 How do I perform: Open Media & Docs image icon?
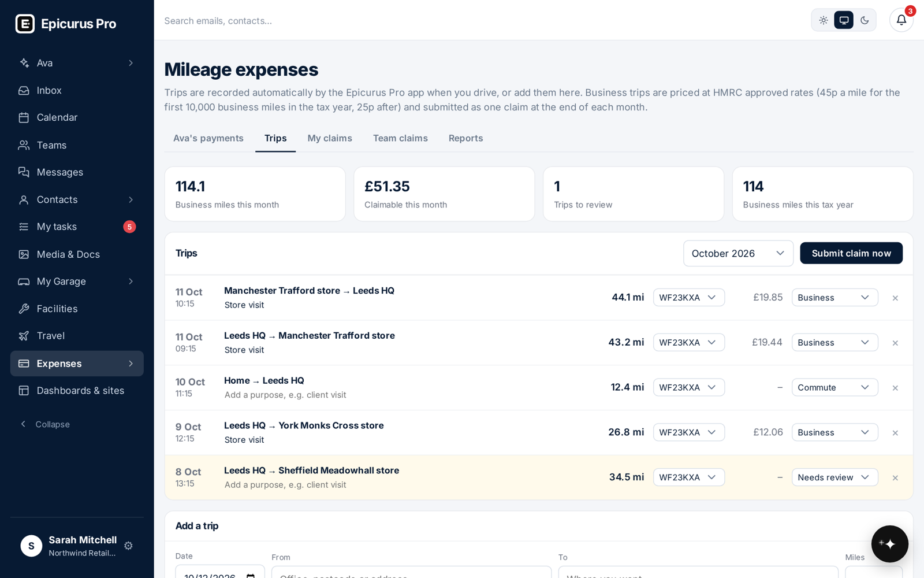[x=24, y=254]
